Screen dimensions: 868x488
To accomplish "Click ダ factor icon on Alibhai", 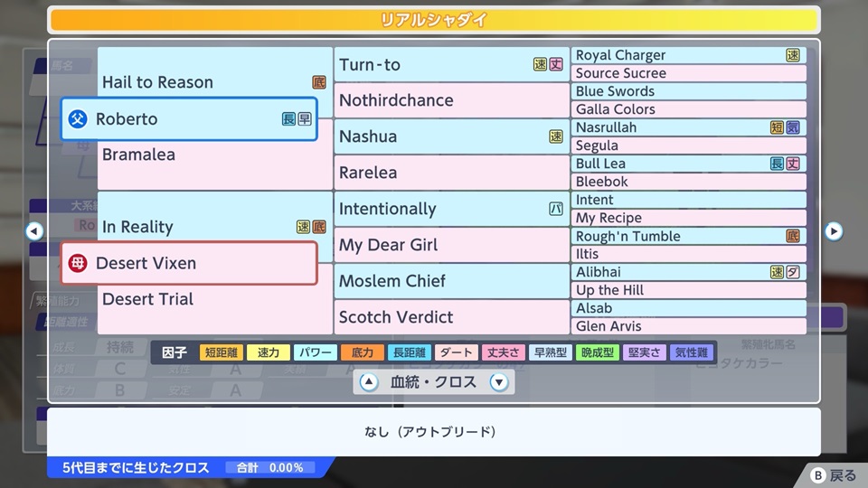I will coord(793,272).
